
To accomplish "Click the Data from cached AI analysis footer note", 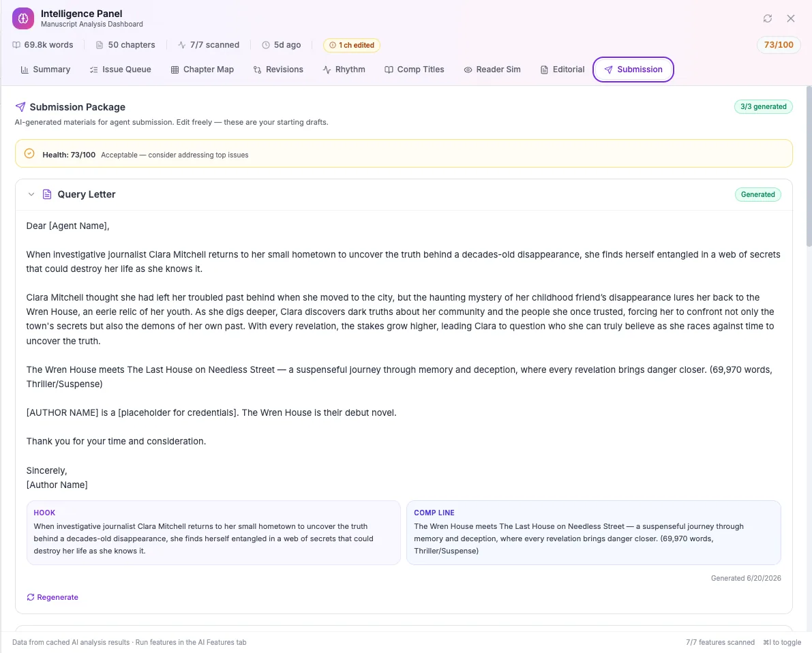I will tap(130, 643).
